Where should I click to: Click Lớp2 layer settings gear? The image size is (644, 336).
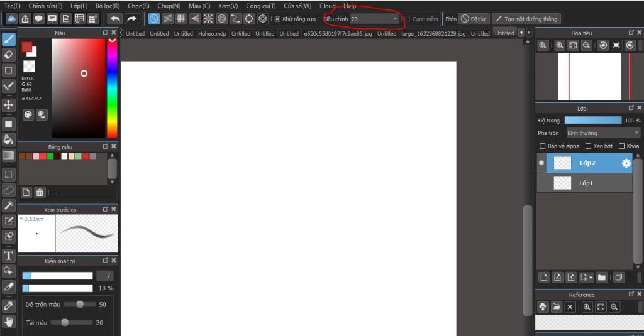click(626, 163)
